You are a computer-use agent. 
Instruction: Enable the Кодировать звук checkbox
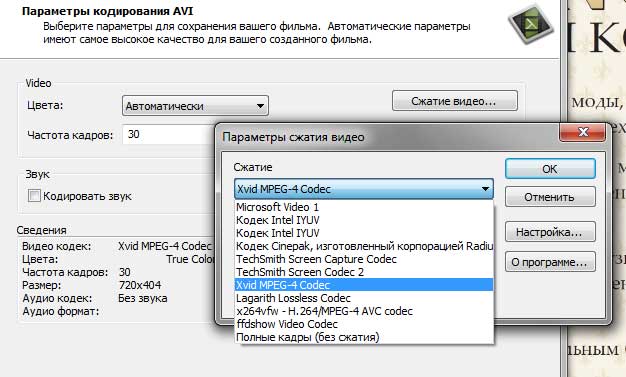tap(34, 196)
